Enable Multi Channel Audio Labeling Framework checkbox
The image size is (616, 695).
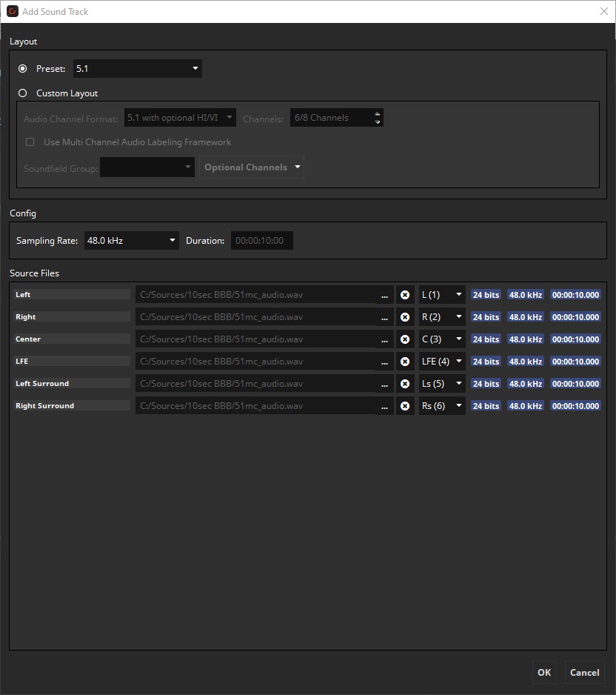pyautogui.click(x=30, y=142)
